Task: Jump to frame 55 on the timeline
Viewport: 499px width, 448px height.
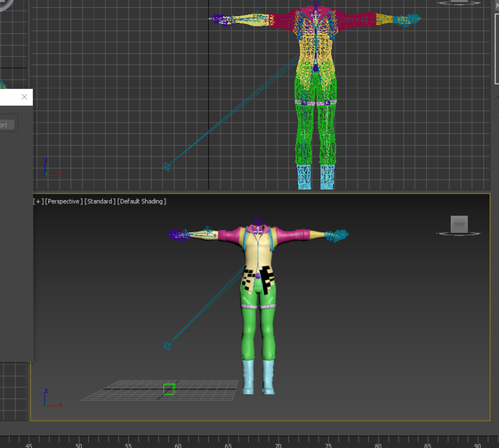Action: [128, 445]
